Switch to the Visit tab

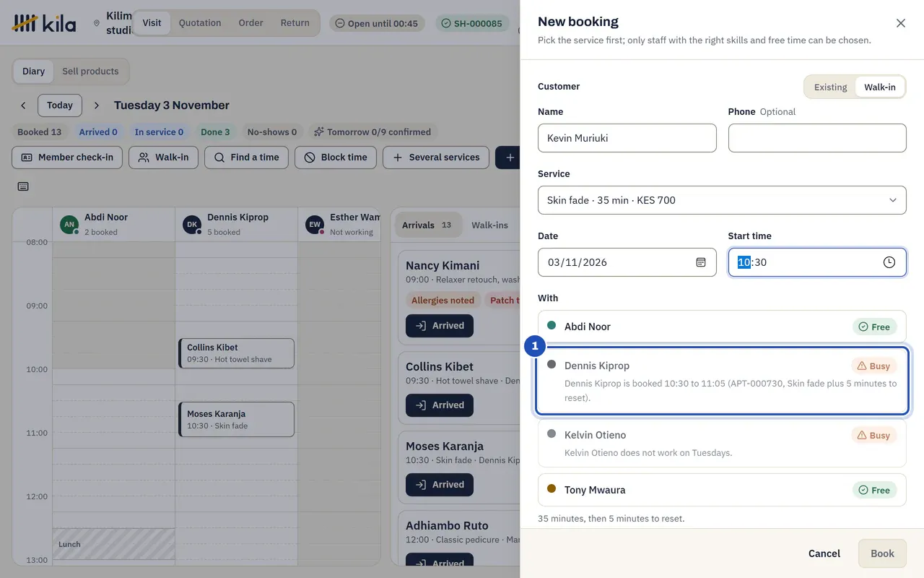[x=152, y=23]
